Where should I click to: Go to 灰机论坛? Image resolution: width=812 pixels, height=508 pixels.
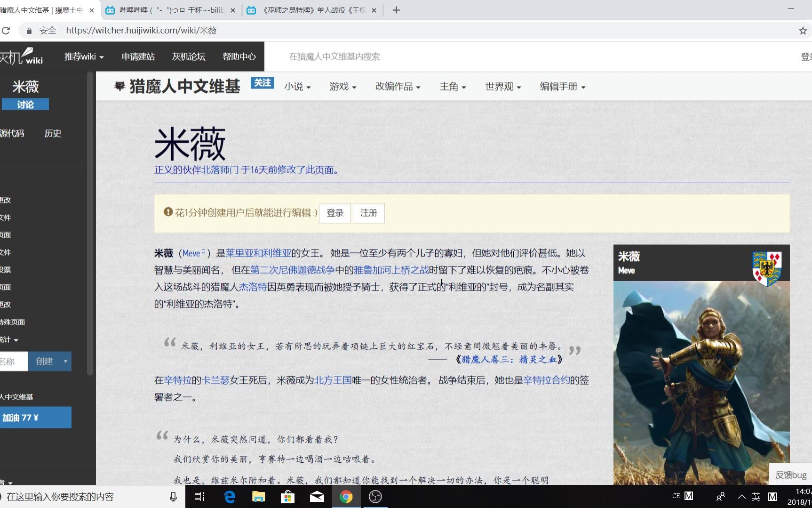point(189,56)
